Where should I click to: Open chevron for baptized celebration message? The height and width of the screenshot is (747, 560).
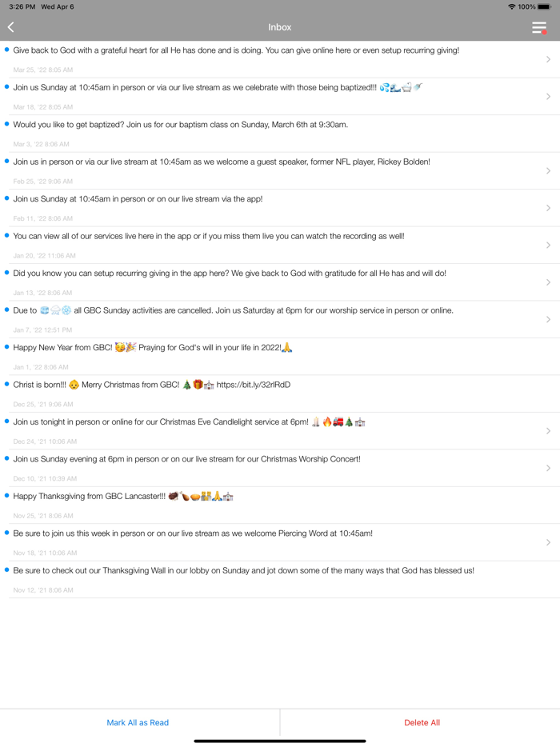point(548,96)
